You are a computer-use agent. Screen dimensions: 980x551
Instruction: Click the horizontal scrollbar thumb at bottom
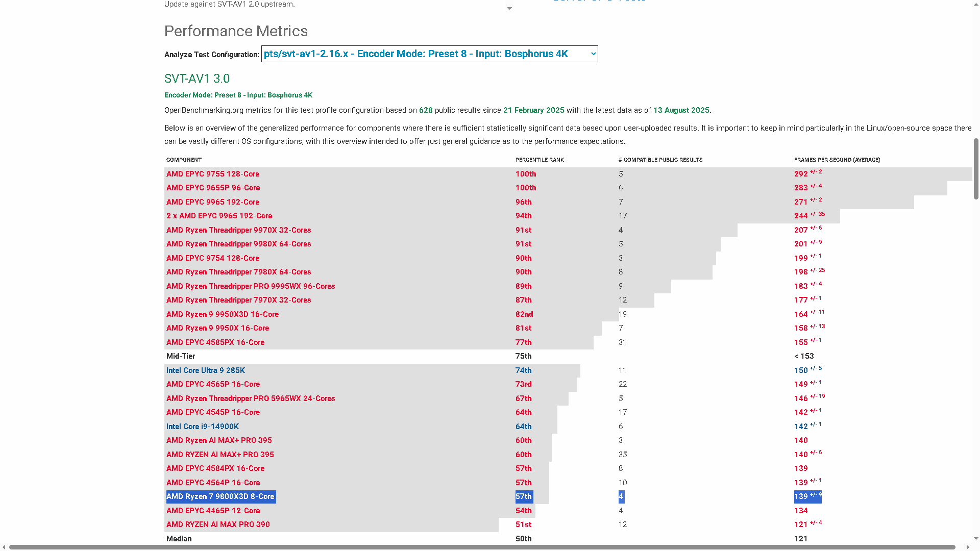pyautogui.click(x=482, y=547)
